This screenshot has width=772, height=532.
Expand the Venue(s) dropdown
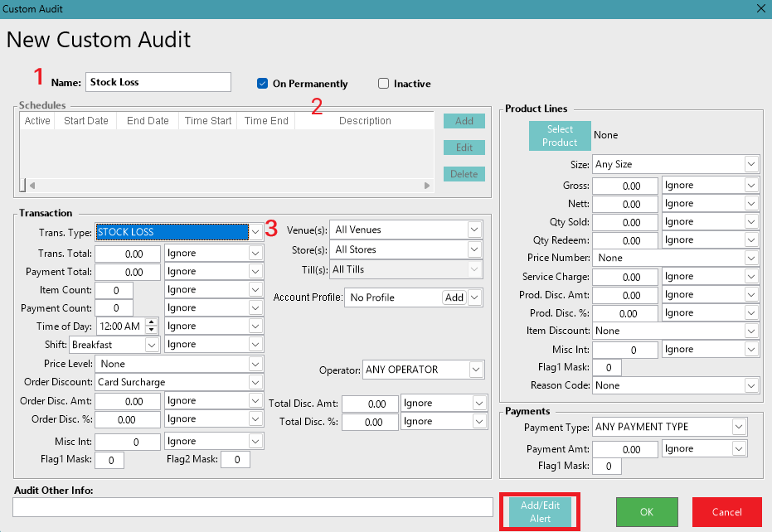coord(474,230)
